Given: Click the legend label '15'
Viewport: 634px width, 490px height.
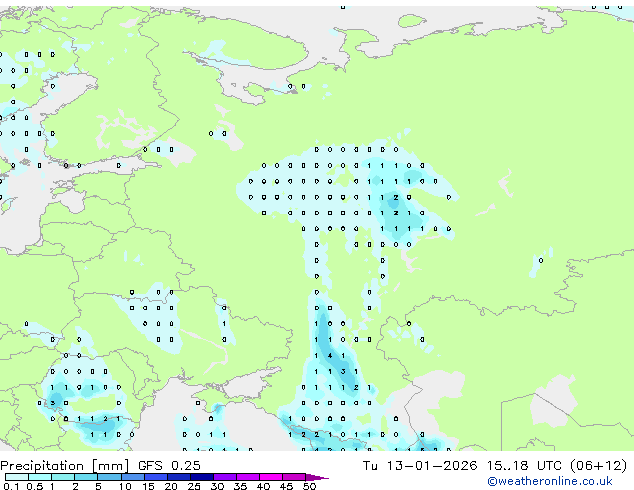Looking at the screenshot, I should [x=148, y=486].
